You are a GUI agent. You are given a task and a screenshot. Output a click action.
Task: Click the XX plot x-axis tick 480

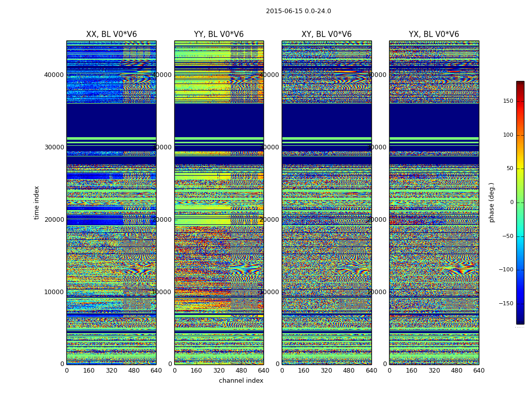tap(134, 371)
